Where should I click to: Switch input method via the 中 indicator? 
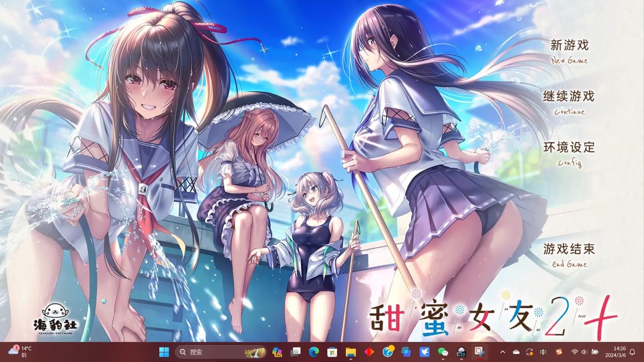543,352
